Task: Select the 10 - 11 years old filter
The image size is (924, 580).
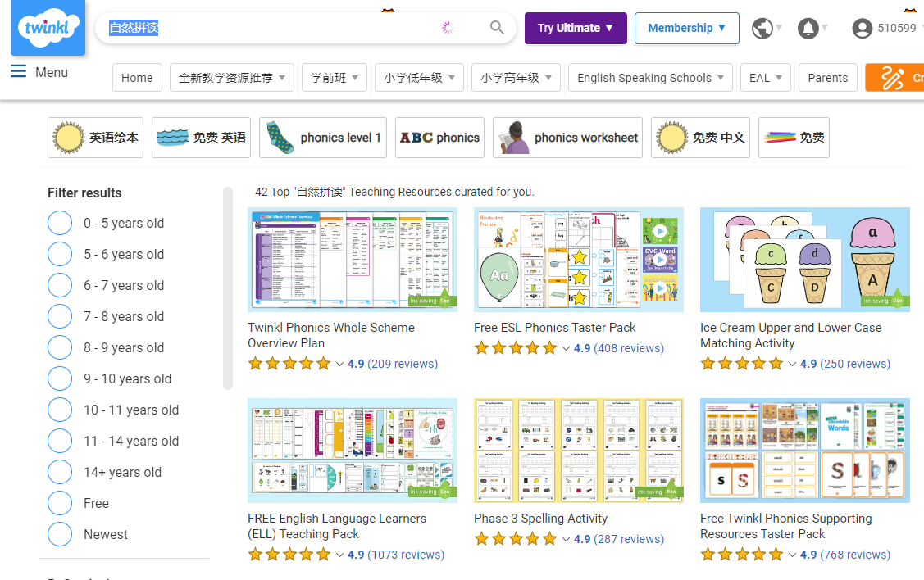Action: point(60,410)
